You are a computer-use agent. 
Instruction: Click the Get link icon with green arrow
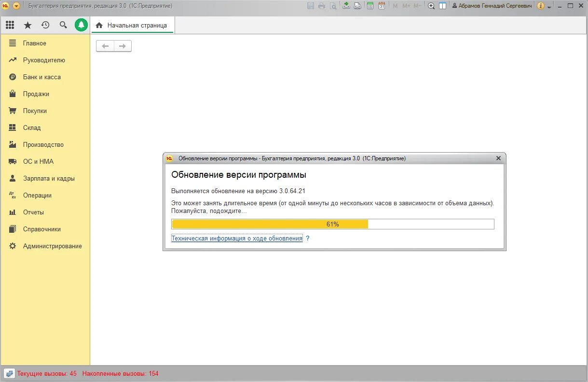tap(346, 6)
